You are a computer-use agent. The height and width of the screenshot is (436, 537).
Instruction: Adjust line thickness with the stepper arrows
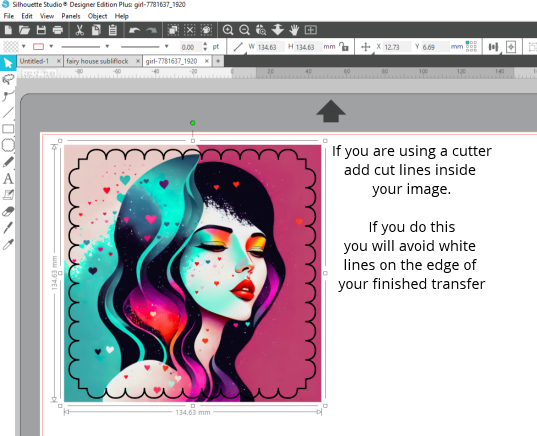pyautogui.click(x=205, y=47)
